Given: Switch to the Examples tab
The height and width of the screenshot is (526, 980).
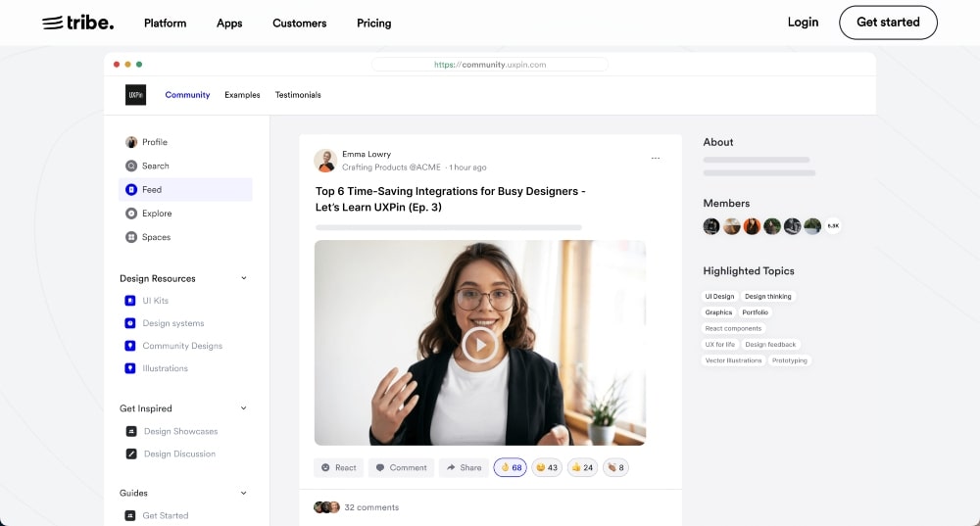Looking at the screenshot, I should pyautogui.click(x=242, y=95).
